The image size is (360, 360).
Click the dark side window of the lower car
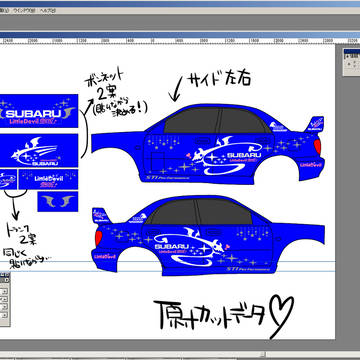coord(199,212)
